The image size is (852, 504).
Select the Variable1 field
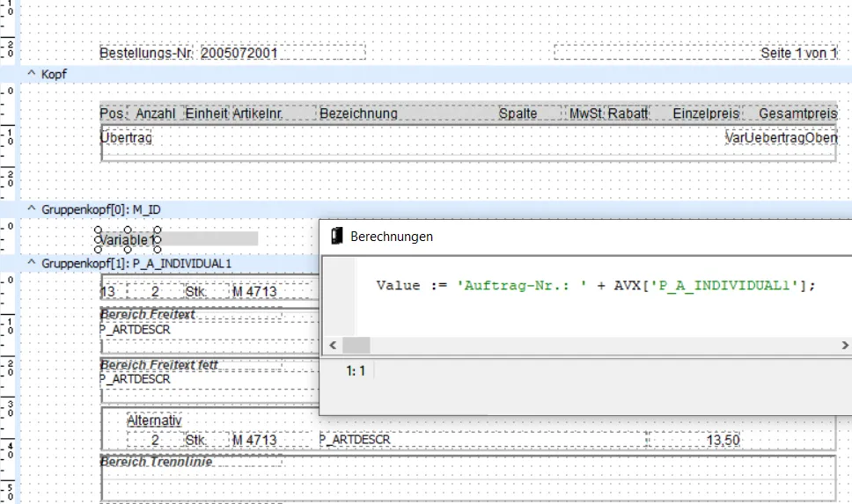(128, 239)
